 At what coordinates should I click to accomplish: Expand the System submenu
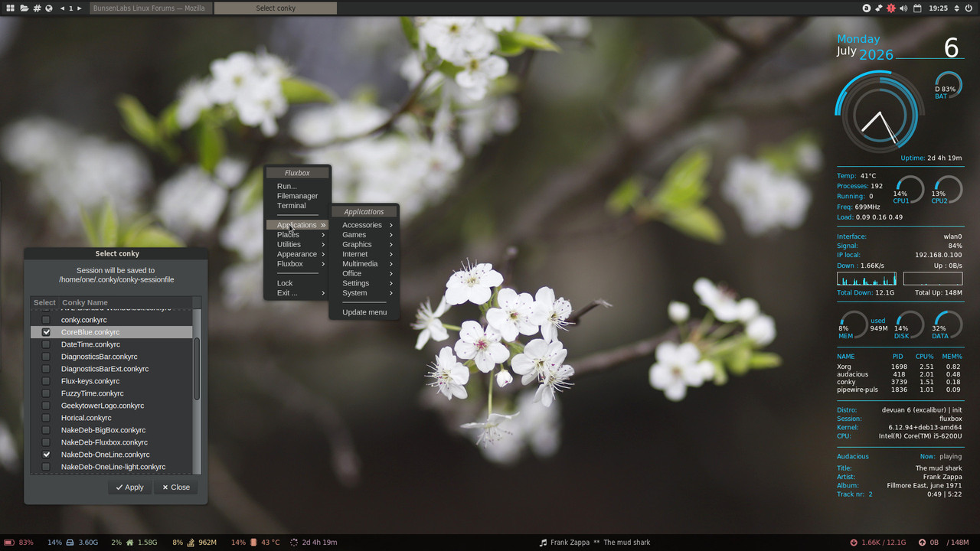pos(364,293)
